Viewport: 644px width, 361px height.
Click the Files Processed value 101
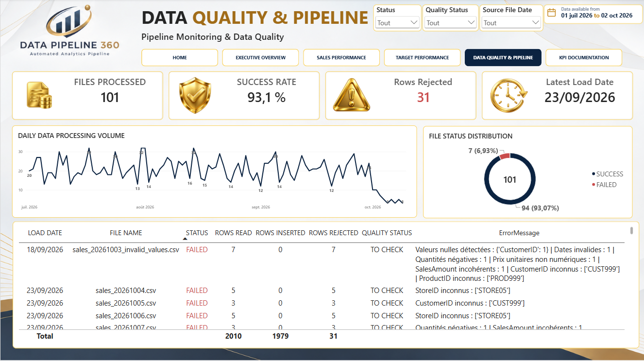pyautogui.click(x=110, y=98)
